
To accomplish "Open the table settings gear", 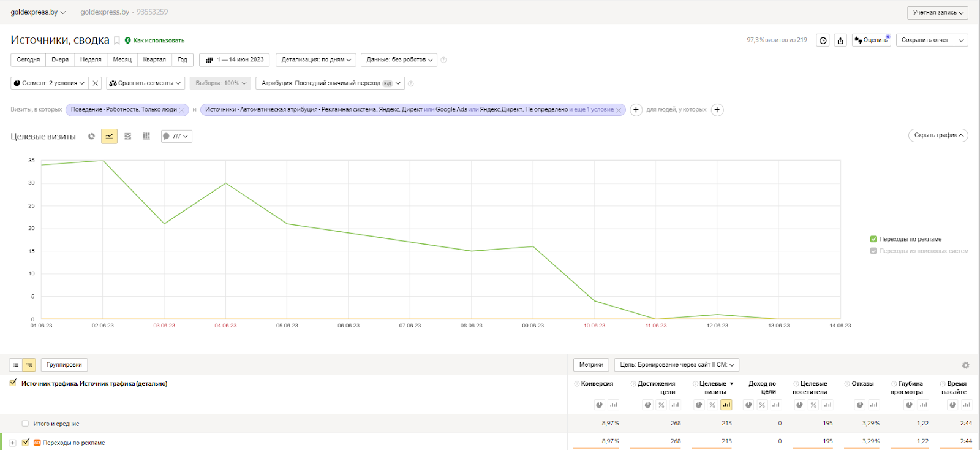I will click(x=965, y=365).
